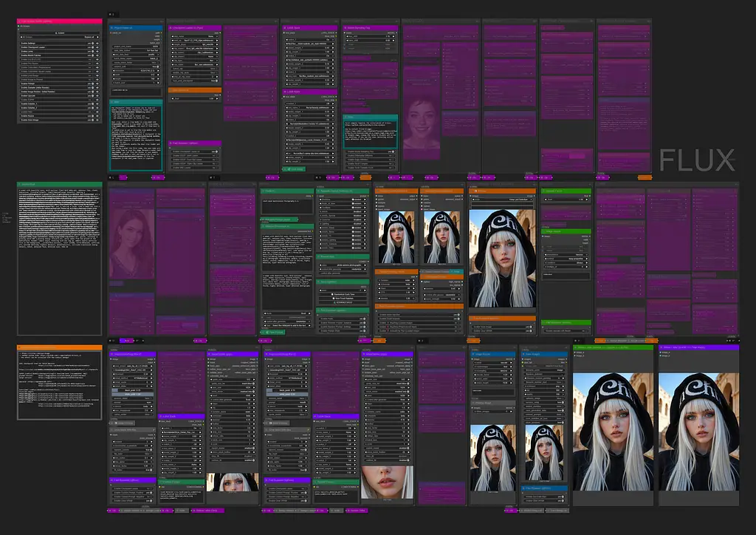756x535 pixels.
Task: Adjust the left black_point 0.15 slider
Action: [x=133, y=390]
